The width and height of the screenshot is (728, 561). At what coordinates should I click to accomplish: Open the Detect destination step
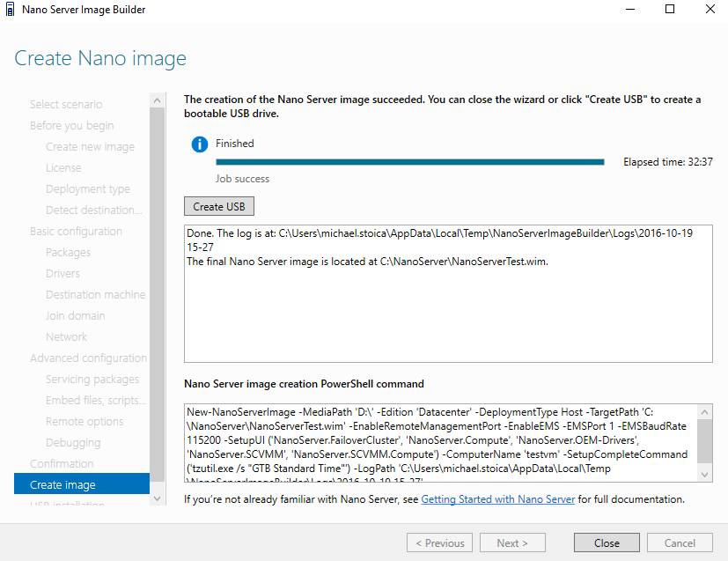pos(94,210)
